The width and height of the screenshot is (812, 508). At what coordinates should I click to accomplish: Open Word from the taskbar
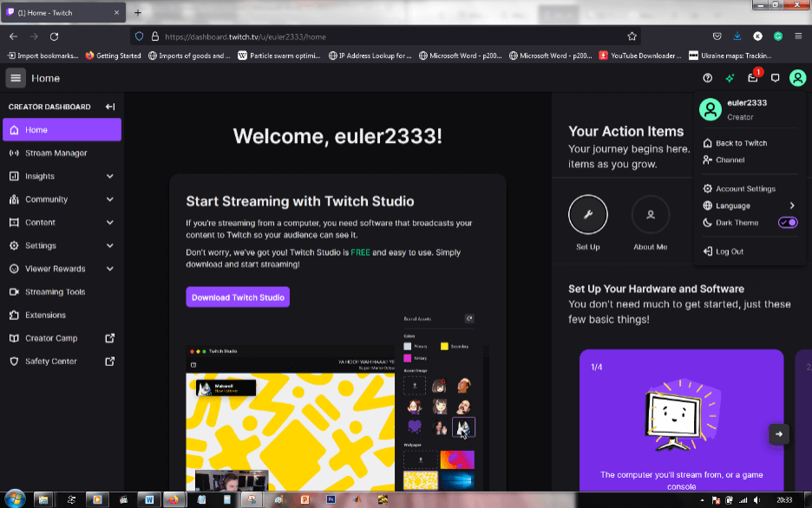click(x=149, y=499)
